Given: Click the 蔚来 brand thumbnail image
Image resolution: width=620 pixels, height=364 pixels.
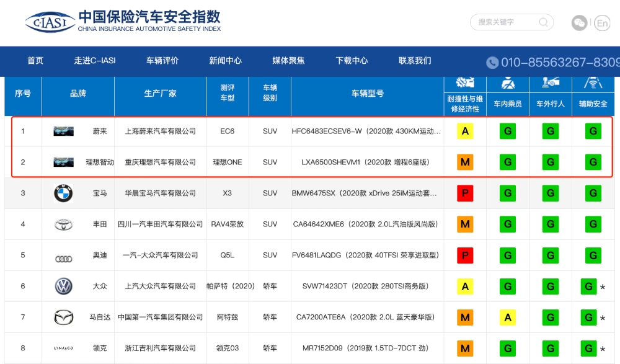Looking at the screenshot, I should pyautogui.click(x=63, y=131).
